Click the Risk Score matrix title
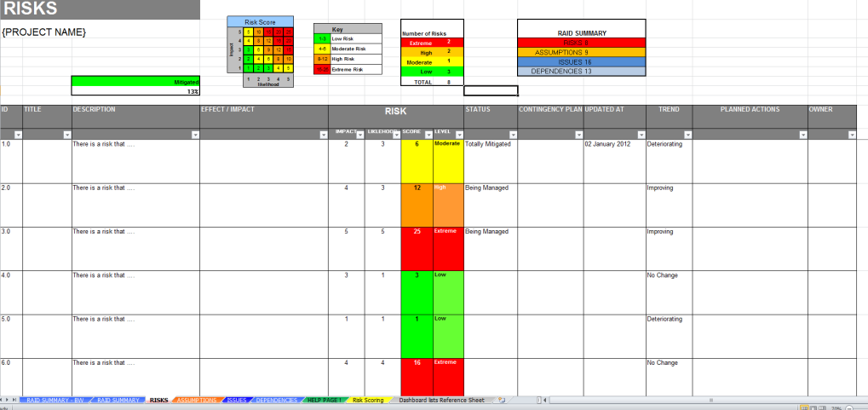The width and height of the screenshot is (868, 410). [260, 22]
